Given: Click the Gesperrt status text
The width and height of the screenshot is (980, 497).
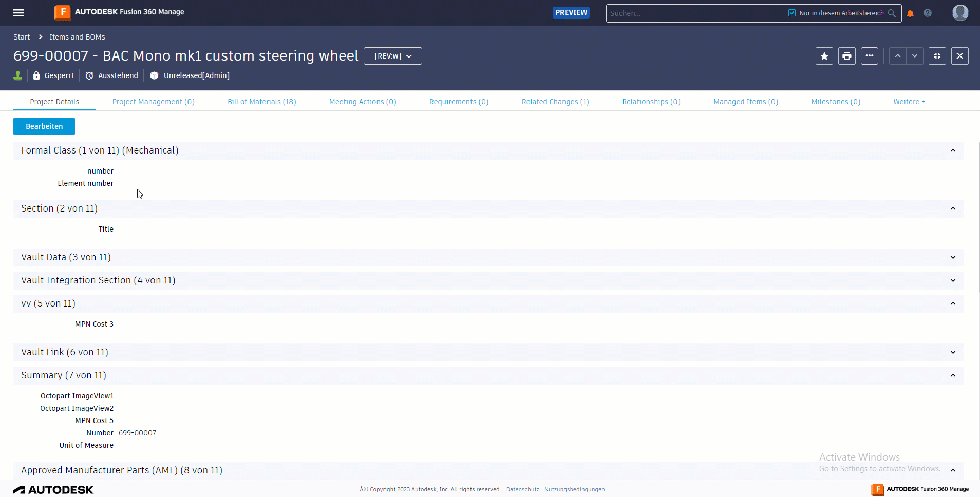Looking at the screenshot, I should click(x=59, y=75).
